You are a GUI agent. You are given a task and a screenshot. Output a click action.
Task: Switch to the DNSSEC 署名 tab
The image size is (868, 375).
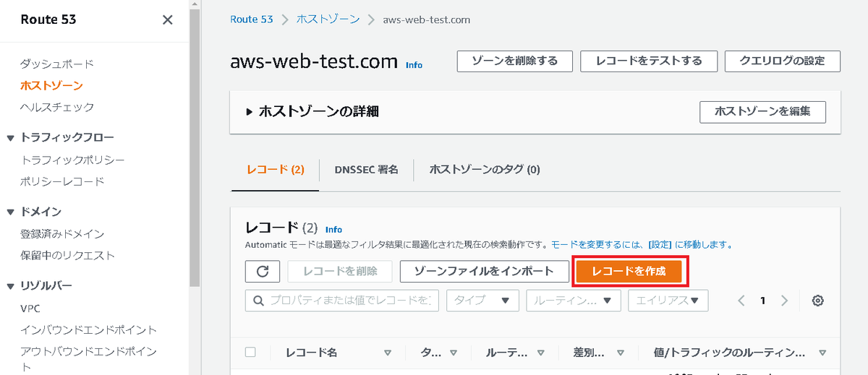click(366, 170)
